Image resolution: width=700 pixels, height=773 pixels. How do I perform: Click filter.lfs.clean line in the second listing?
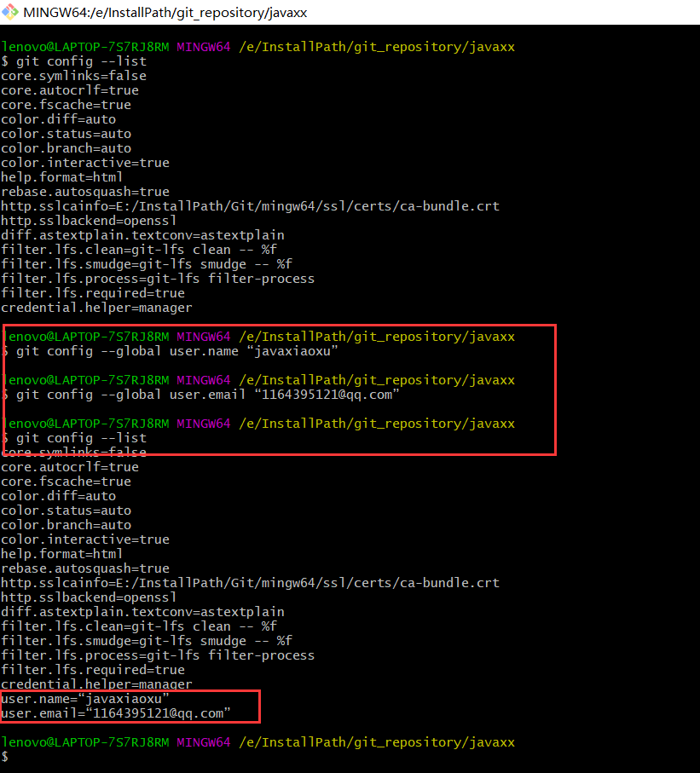tap(139, 626)
